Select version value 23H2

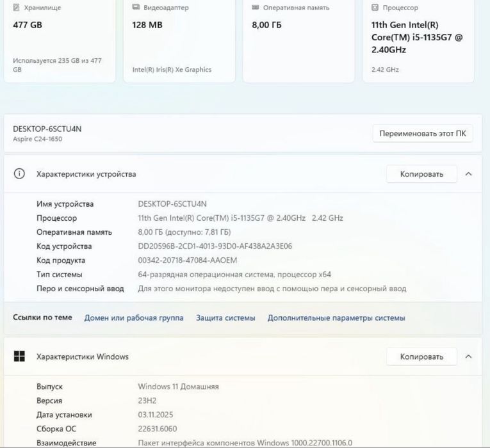pos(147,401)
